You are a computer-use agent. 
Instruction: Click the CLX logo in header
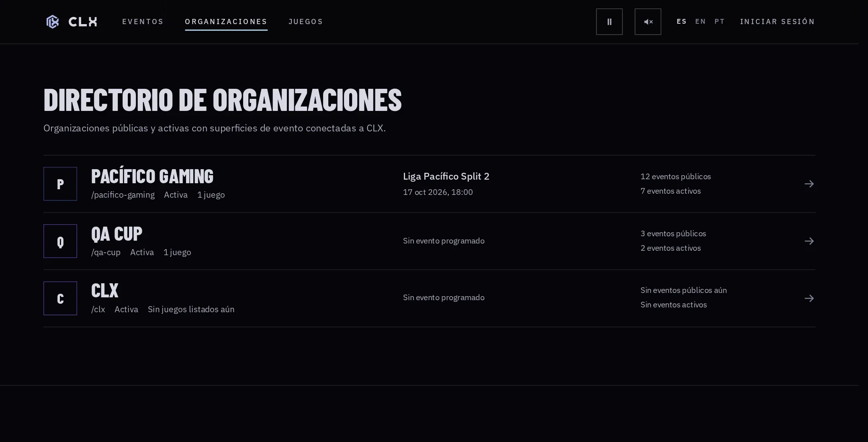pyautogui.click(x=72, y=22)
